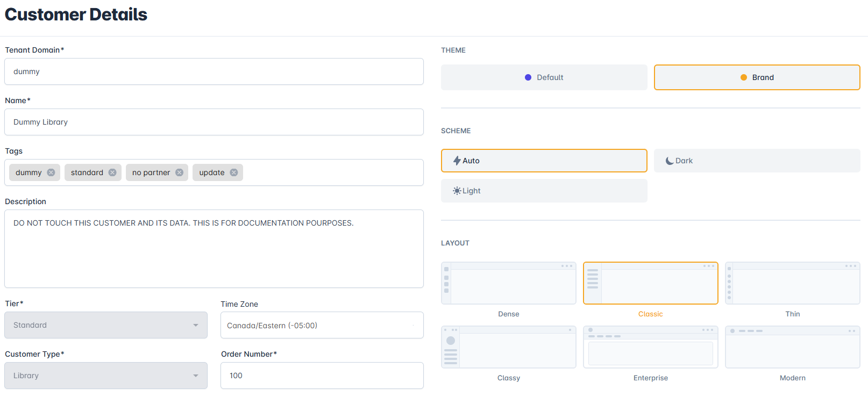
Task: Pick the Enterprise layout preview
Action: pos(650,347)
